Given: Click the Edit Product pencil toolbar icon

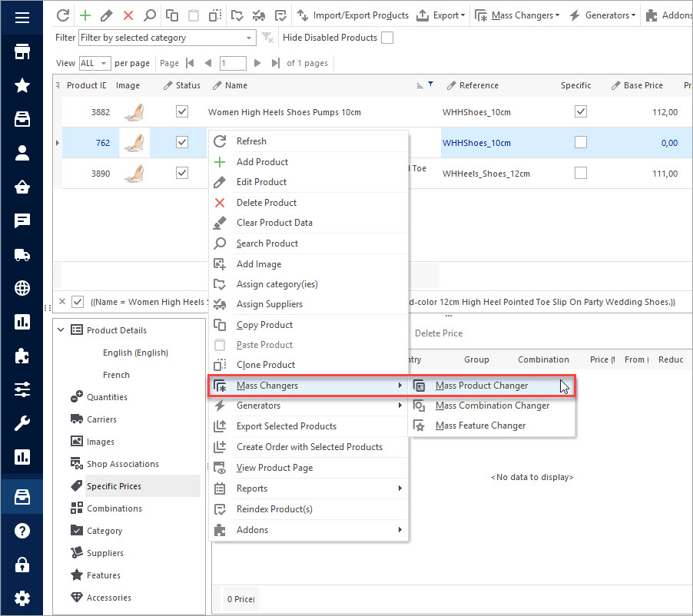Looking at the screenshot, I should [x=106, y=15].
